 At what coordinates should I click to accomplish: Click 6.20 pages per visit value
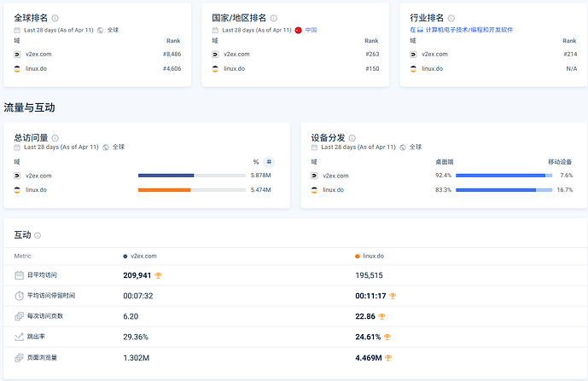click(131, 316)
